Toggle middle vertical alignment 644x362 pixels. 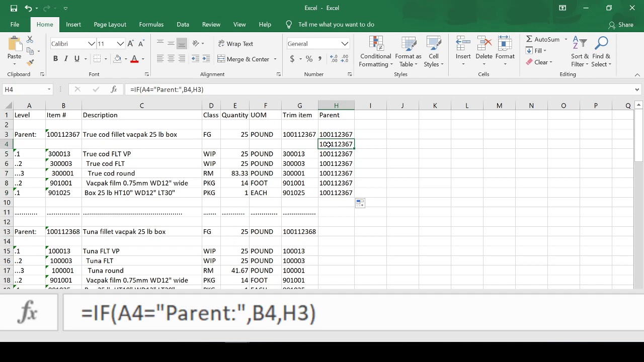(171, 44)
